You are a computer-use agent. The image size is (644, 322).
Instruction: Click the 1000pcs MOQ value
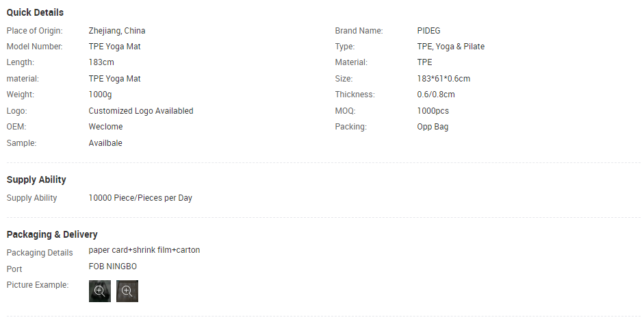(x=433, y=111)
